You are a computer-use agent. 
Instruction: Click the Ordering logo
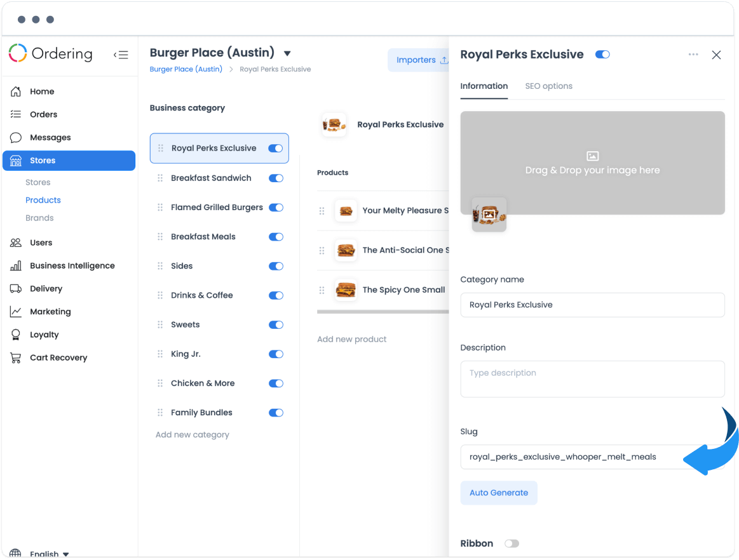click(x=50, y=54)
